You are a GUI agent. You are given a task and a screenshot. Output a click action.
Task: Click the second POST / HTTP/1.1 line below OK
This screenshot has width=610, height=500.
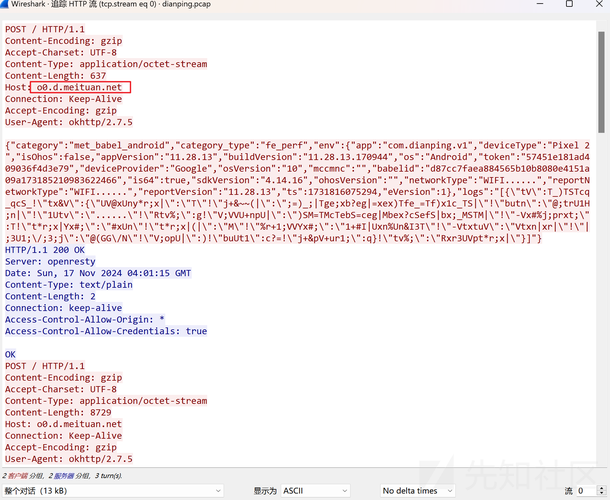coord(44,366)
